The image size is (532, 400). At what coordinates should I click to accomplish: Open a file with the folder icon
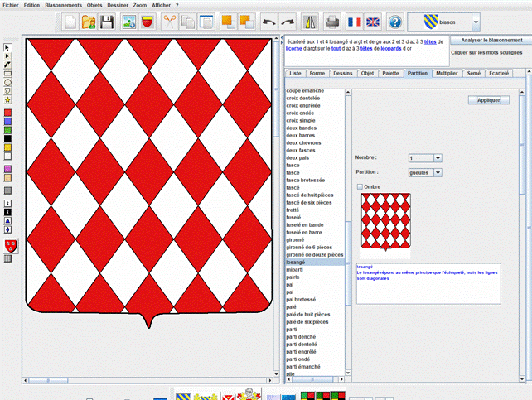(x=89, y=22)
